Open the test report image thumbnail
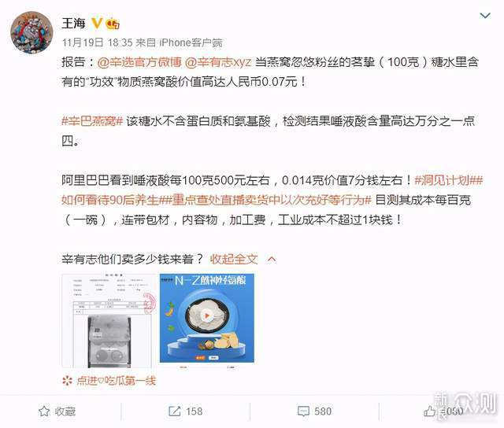The height and width of the screenshot is (428, 504). pos(109,321)
